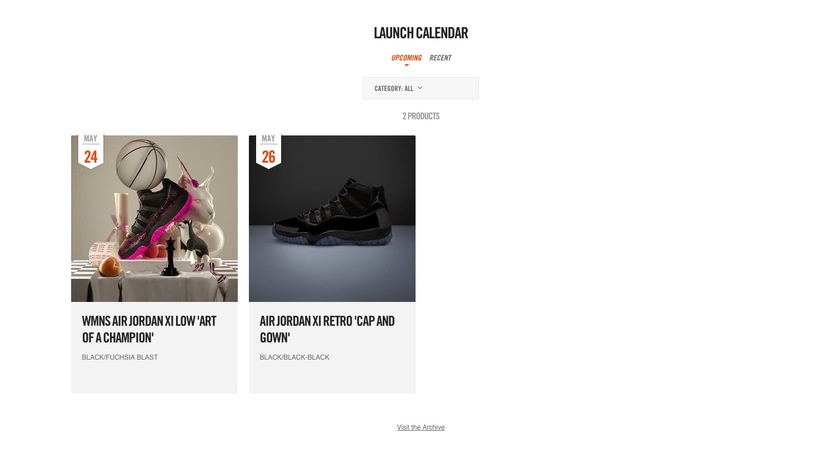Click the Visit the Archive link

pos(421,427)
